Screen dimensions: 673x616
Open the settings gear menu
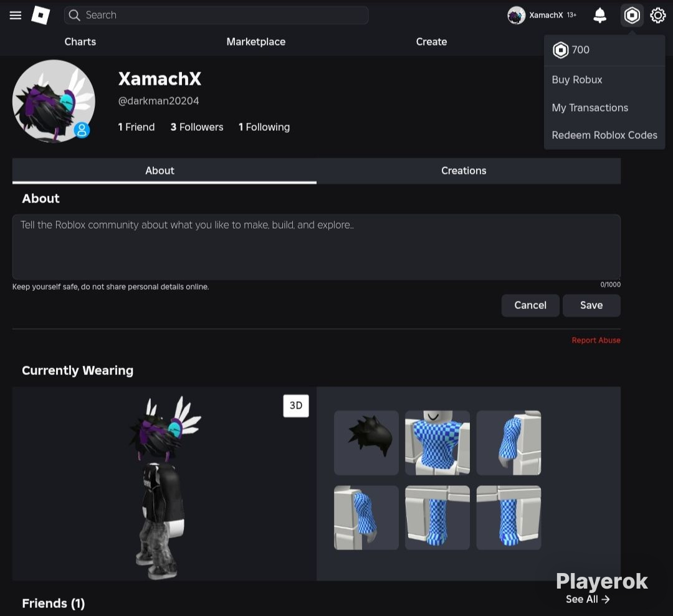pyautogui.click(x=657, y=16)
